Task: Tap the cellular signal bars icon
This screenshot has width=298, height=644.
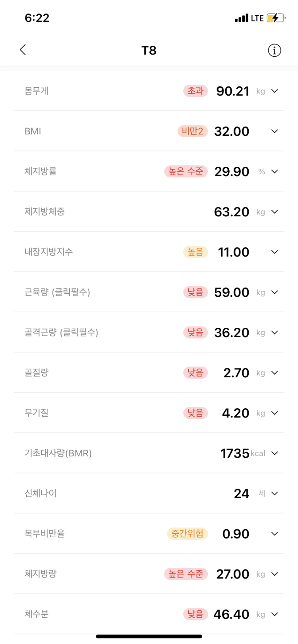Action: coord(242,18)
